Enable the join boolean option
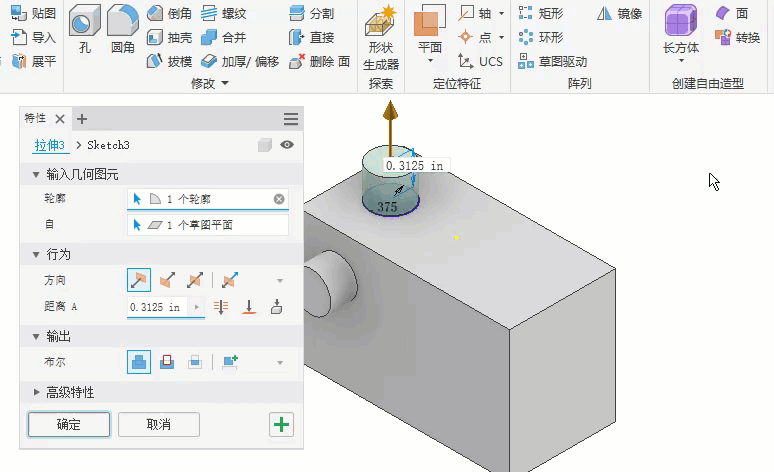Image resolution: width=774 pixels, height=472 pixels. pos(139,362)
